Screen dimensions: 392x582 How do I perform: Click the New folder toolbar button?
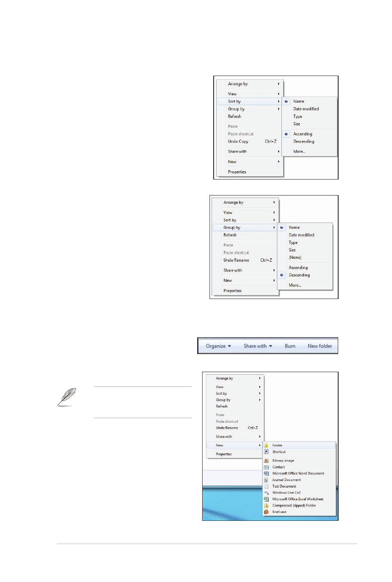pyautogui.click(x=320, y=346)
